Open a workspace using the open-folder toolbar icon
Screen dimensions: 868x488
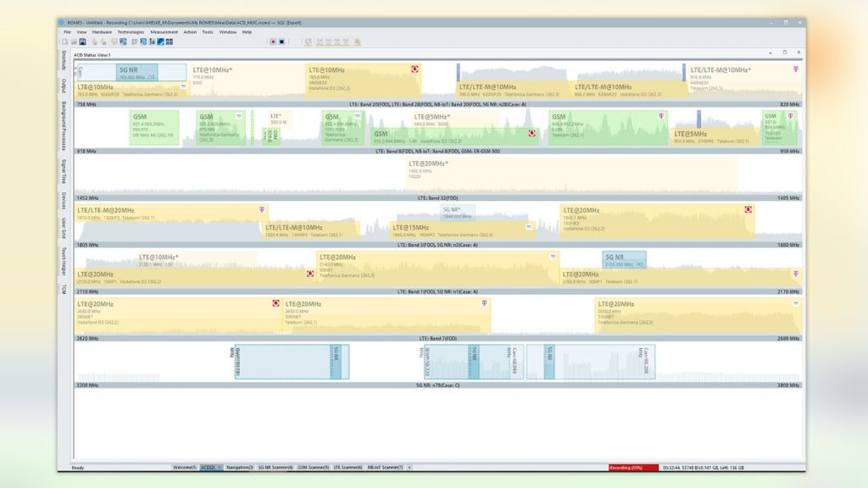tap(74, 41)
